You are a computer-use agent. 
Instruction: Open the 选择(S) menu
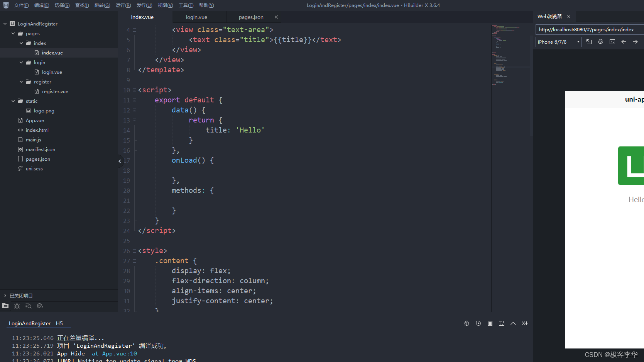pyautogui.click(x=62, y=5)
